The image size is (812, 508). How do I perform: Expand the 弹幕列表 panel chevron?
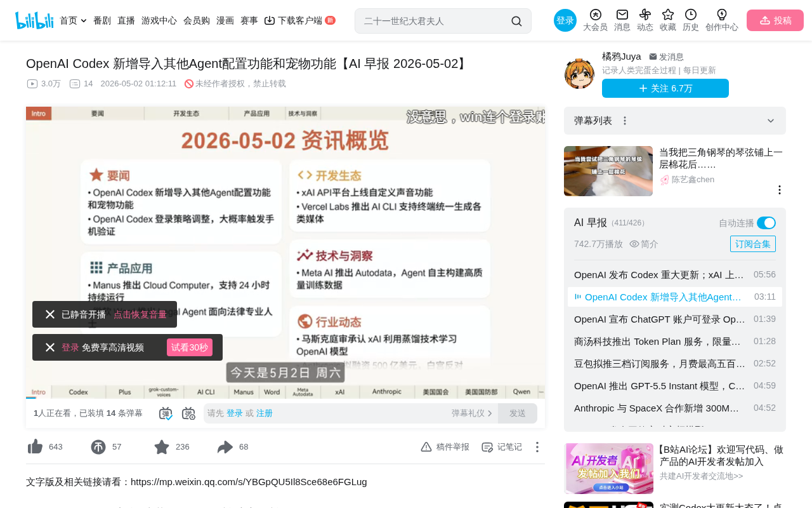coord(771,121)
